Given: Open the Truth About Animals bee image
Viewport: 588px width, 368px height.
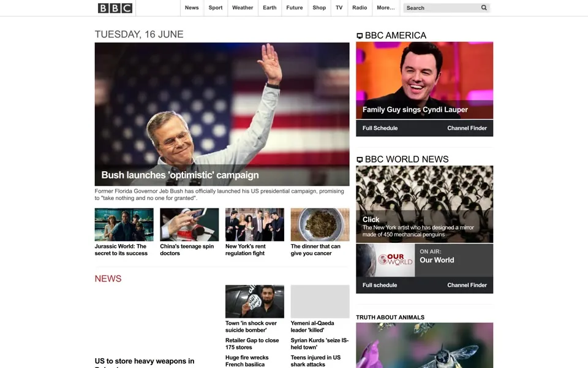Looking at the screenshot, I should coord(424,345).
